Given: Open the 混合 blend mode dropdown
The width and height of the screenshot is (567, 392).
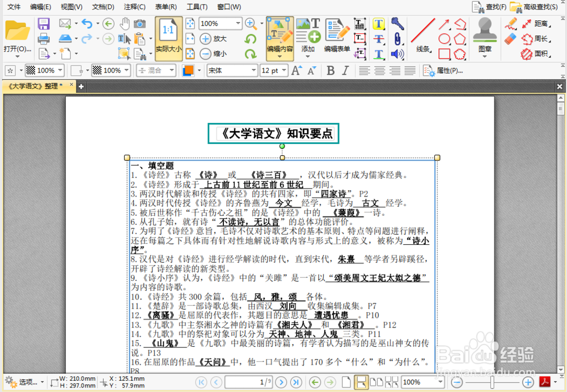Looking at the screenshot, I should pyautogui.click(x=157, y=70).
